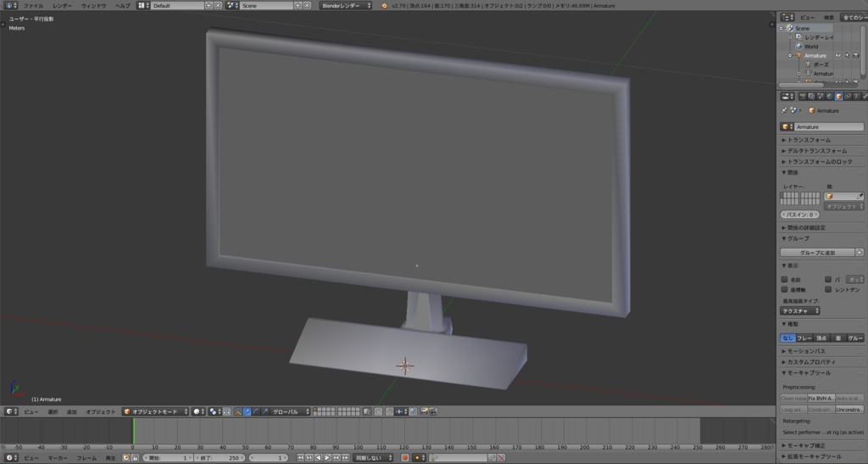Click the OpenGL render animation clapper icon
The width and height of the screenshot is (868, 464).
coord(433,411)
